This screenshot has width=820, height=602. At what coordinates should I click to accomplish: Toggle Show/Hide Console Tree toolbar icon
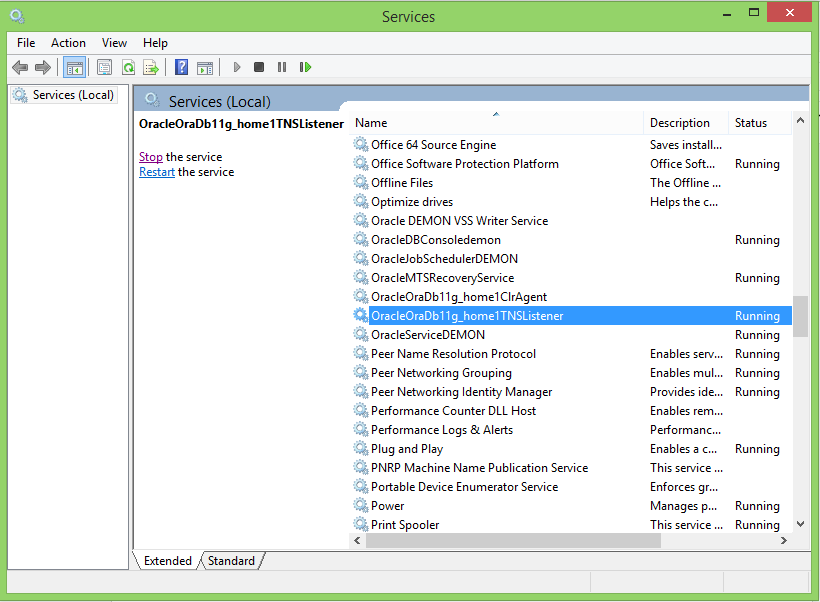74,67
